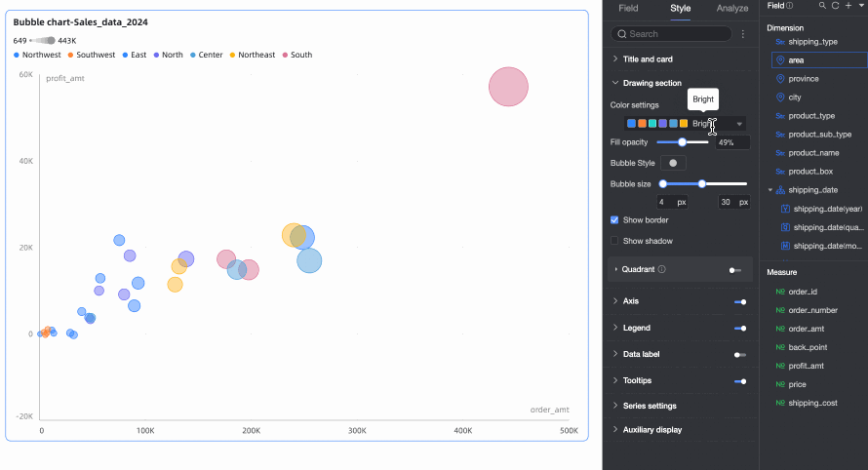Switch to the Style tab
This screenshot has width=868, height=470.
coord(681,9)
